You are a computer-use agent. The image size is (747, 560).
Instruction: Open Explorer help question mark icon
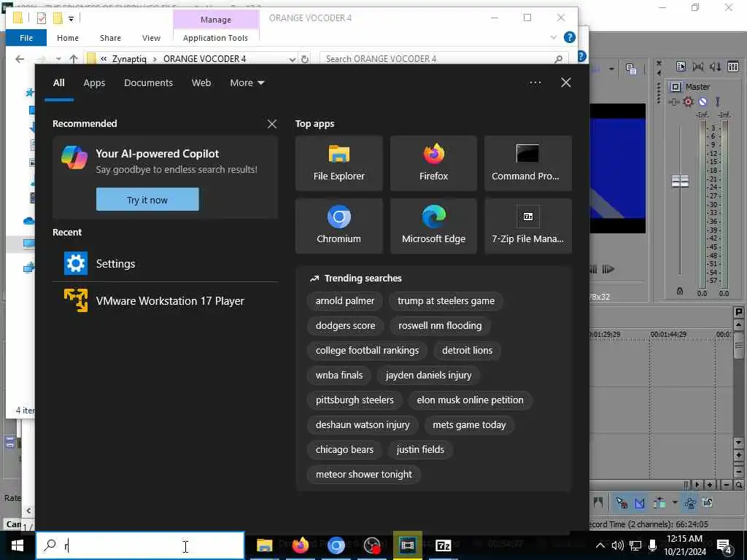coord(569,37)
